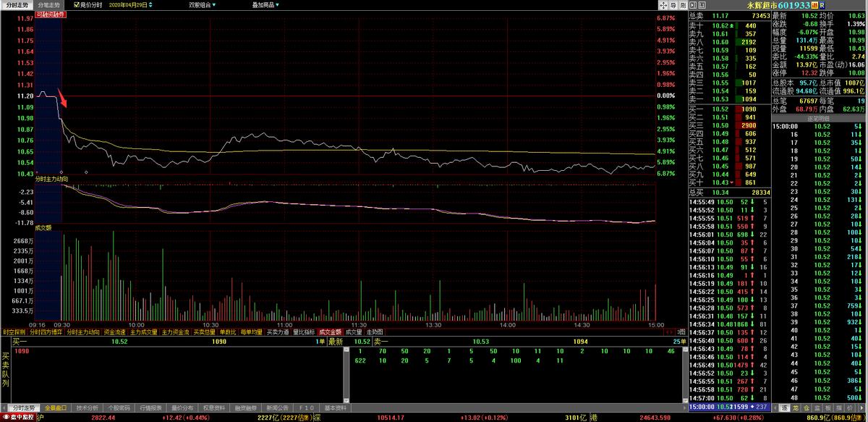The height and width of the screenshot is (422, 868).
Task: Open the 行情报表 bottom tab
Action: point(150,408)
